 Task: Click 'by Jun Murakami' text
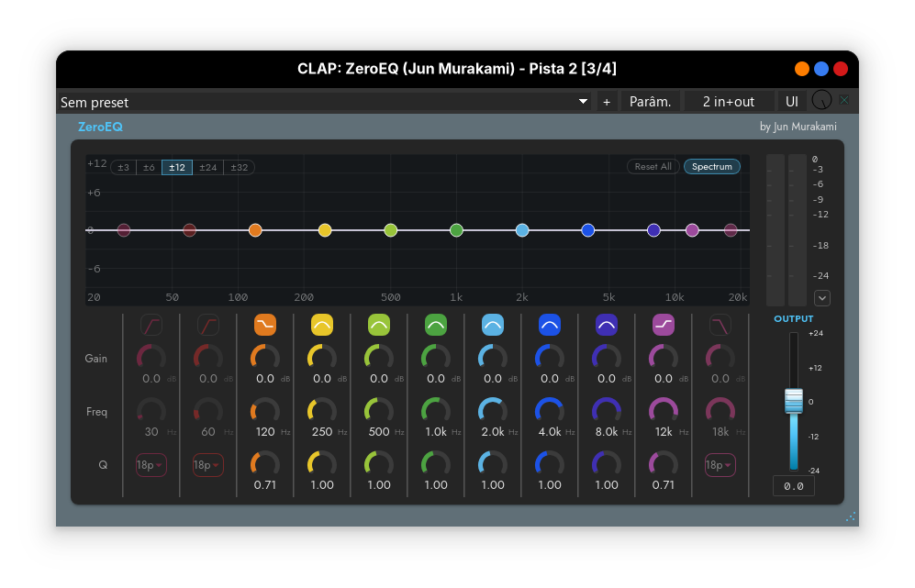click(x=798, y=127)
